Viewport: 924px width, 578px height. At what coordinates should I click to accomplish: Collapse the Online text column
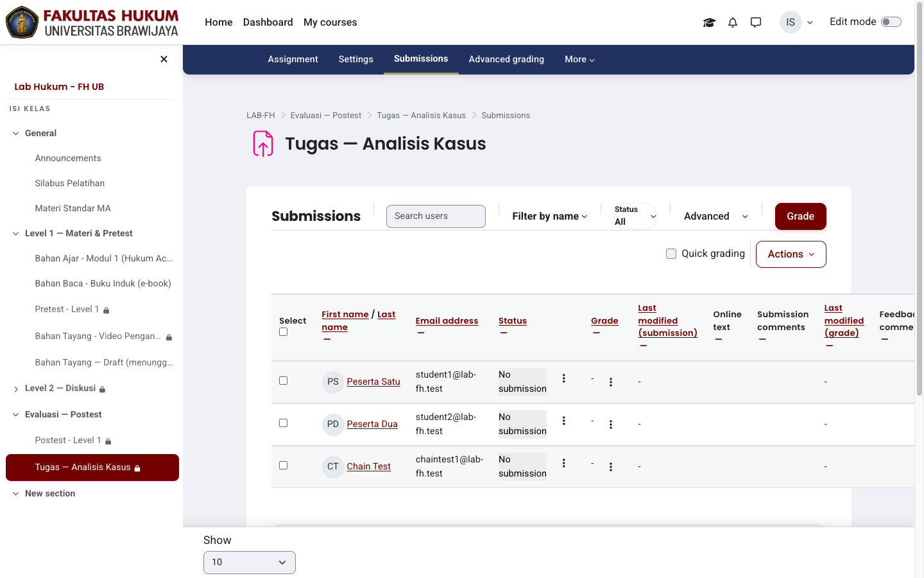(718, 339)
